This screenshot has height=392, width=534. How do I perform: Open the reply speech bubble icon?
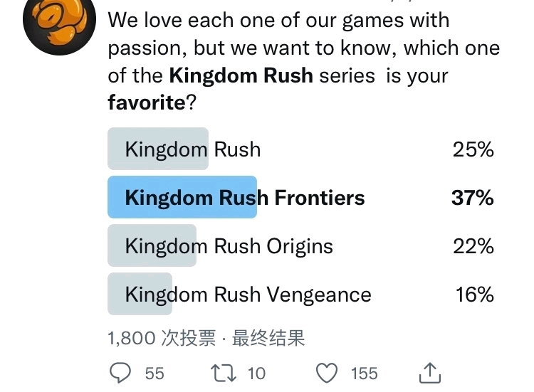[120, 373]
